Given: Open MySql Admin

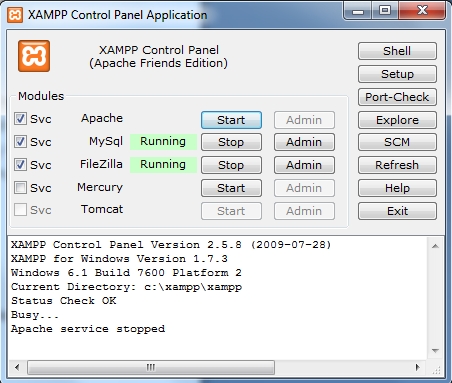Looking at the screenshot, I should pyautogui.click(x=304, y=142).
